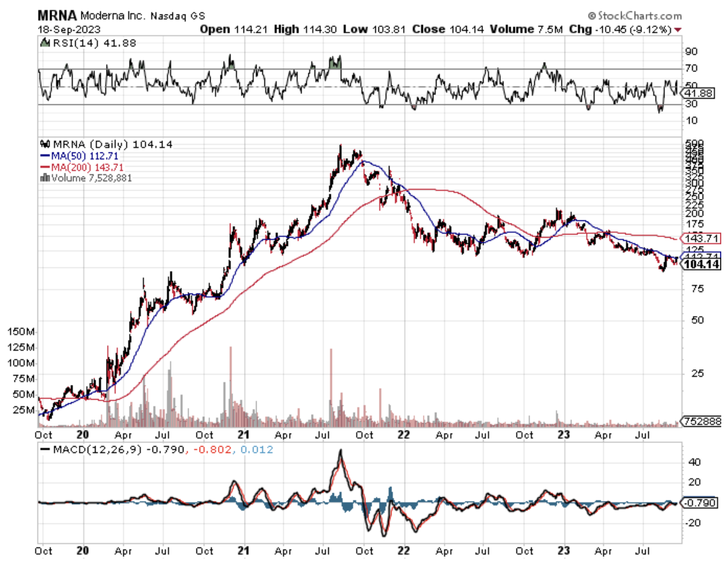
Task: Click the MA(200) red legend line
Action: (x=45, y=167)
